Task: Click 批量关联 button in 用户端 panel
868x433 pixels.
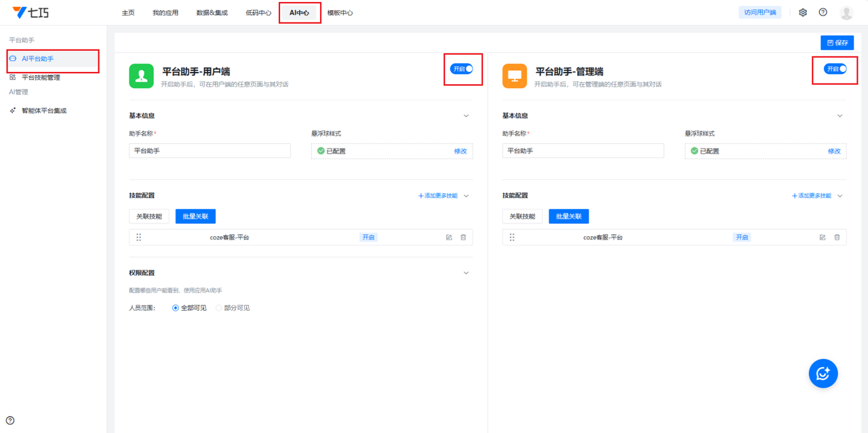Action: [x=195, y=216]
